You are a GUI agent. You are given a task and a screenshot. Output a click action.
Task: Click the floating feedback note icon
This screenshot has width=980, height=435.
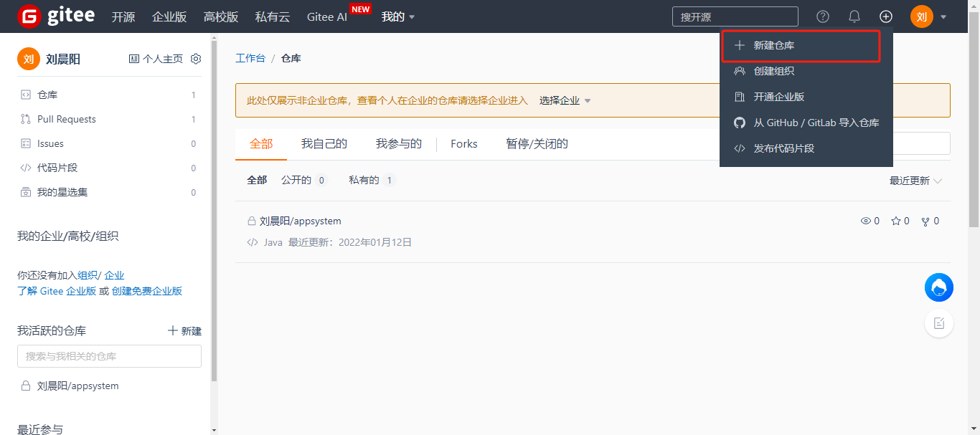click(938, 324)
